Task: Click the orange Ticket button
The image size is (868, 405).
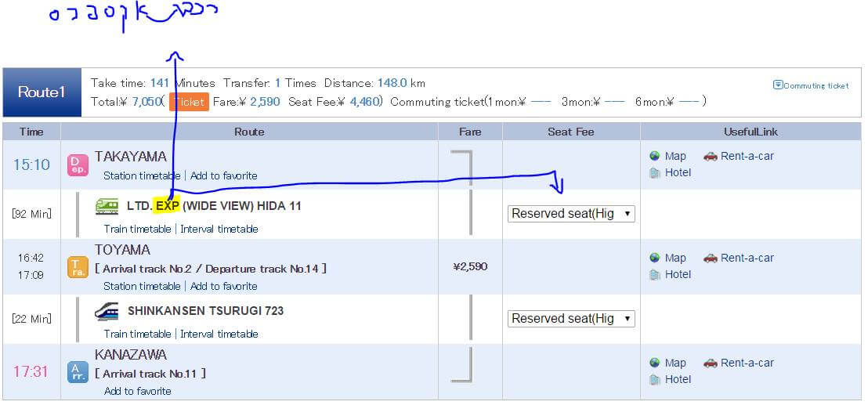Action: [x=189, y=102]
